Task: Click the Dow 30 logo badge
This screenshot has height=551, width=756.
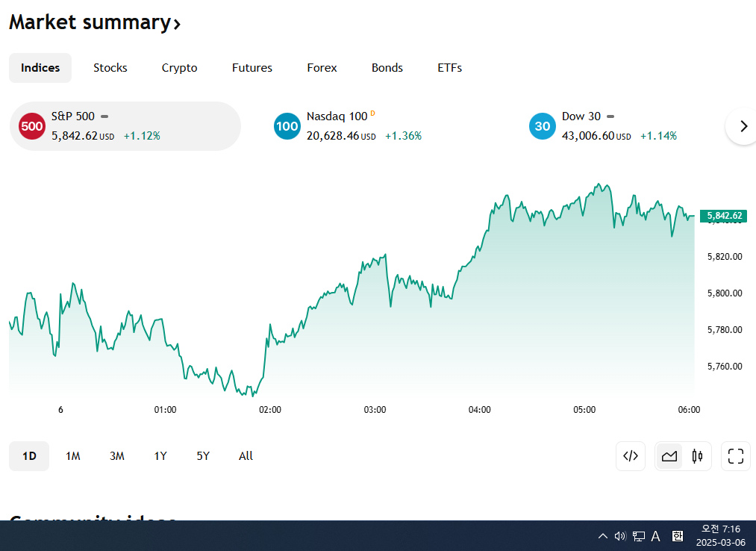Action: coord(543,126)
